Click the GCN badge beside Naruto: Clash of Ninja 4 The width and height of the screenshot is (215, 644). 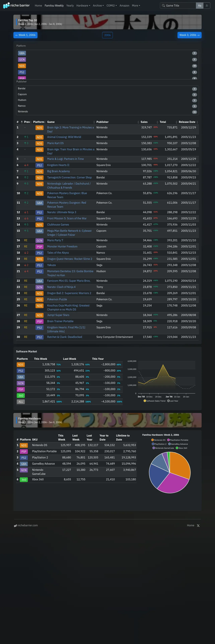pos(40,287)
